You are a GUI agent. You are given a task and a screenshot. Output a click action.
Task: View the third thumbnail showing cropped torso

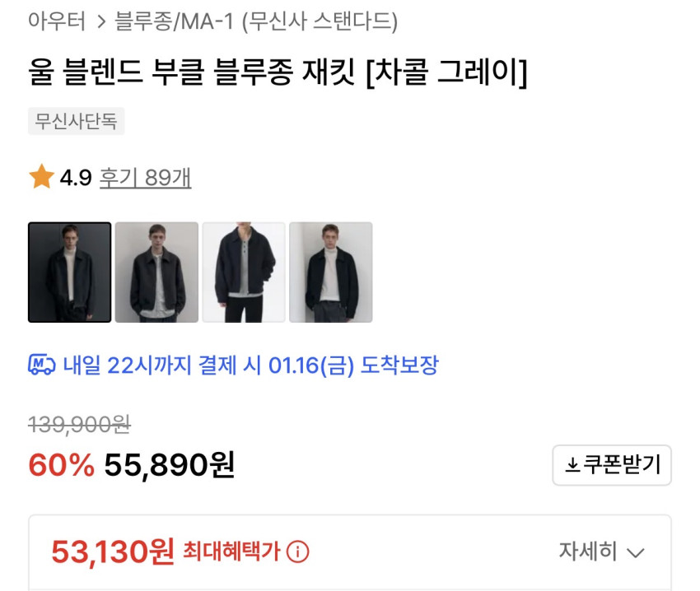tap(244, 272)
